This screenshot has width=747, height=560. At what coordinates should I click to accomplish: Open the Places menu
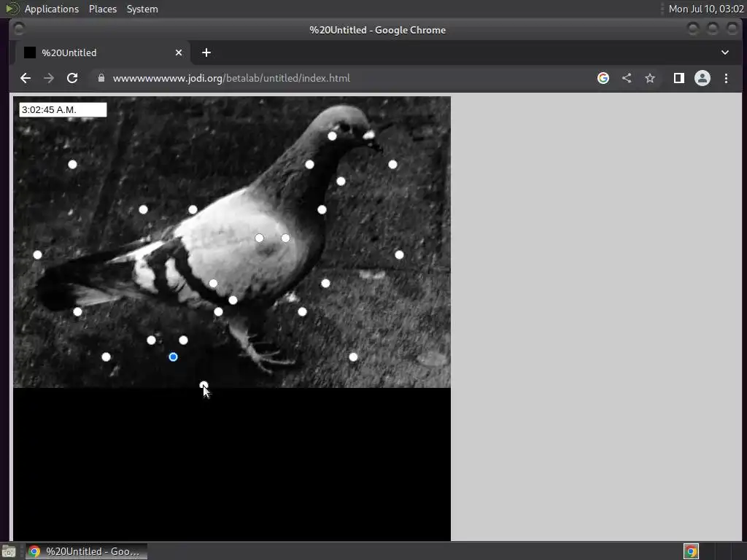[102, 9]
